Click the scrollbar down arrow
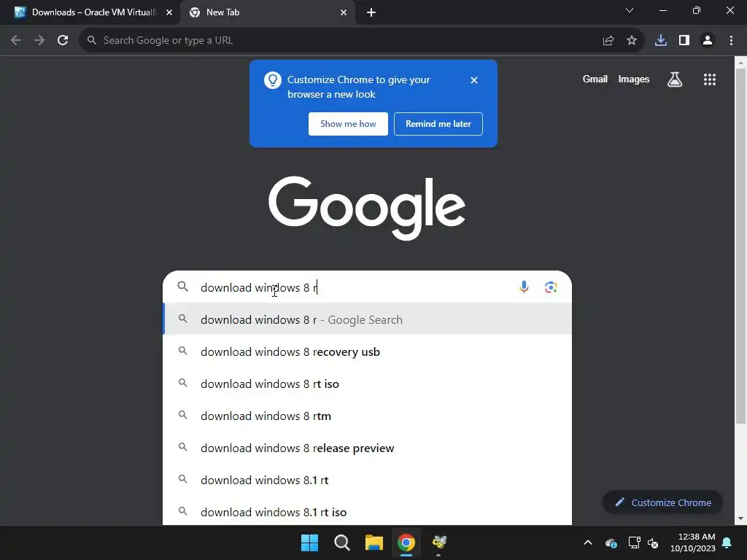 pos(741,518)
